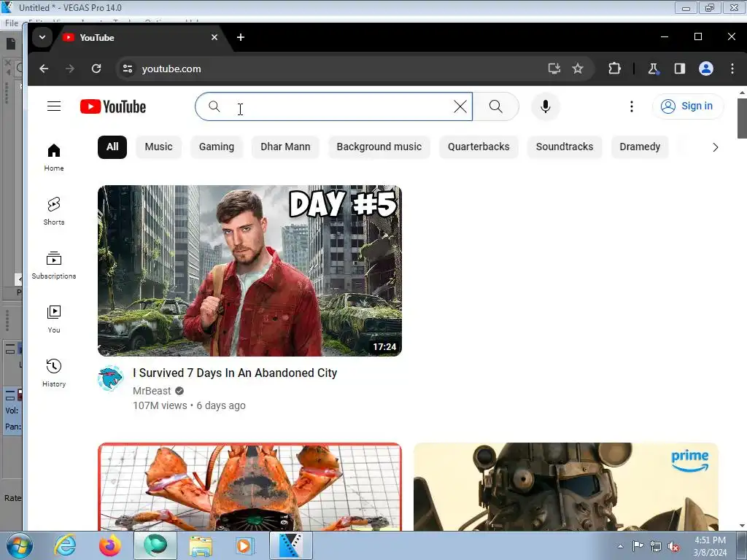This screenshot has width=747, height=560.
Task: Click the Sign in button
Action: click(687, 106)
